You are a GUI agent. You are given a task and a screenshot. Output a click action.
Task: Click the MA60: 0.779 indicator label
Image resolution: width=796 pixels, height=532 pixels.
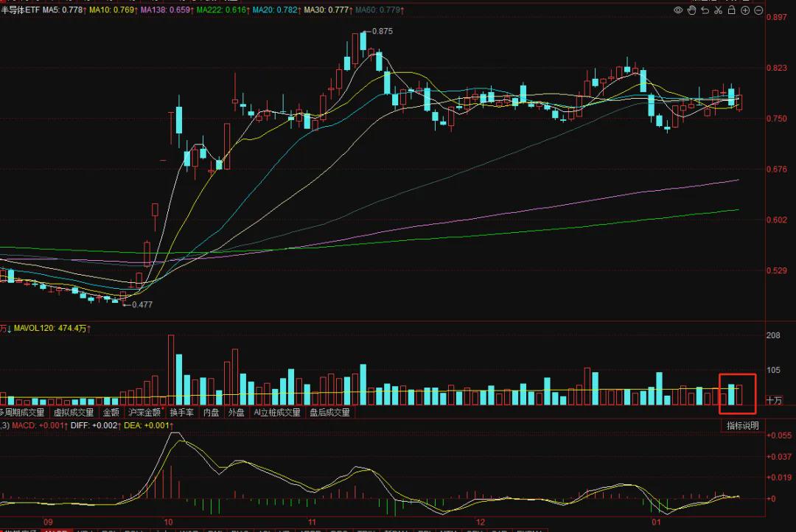click(x=380, y=10)
